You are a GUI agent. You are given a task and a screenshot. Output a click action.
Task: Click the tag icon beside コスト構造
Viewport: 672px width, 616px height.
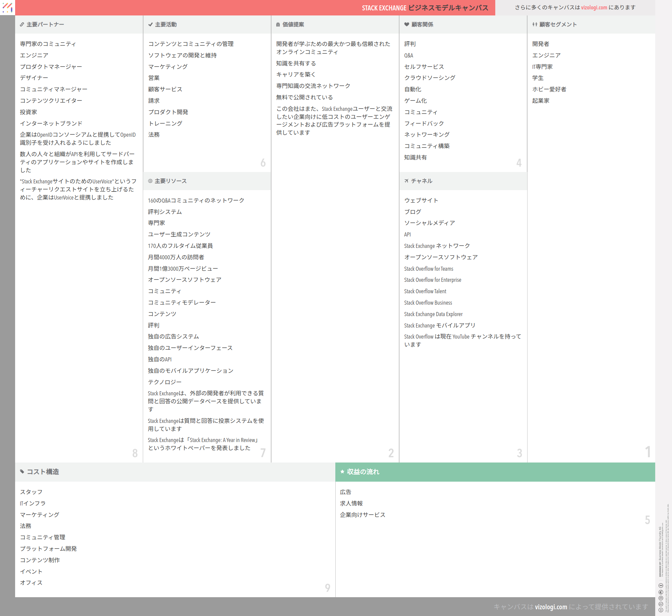click(x=22, y=472)
